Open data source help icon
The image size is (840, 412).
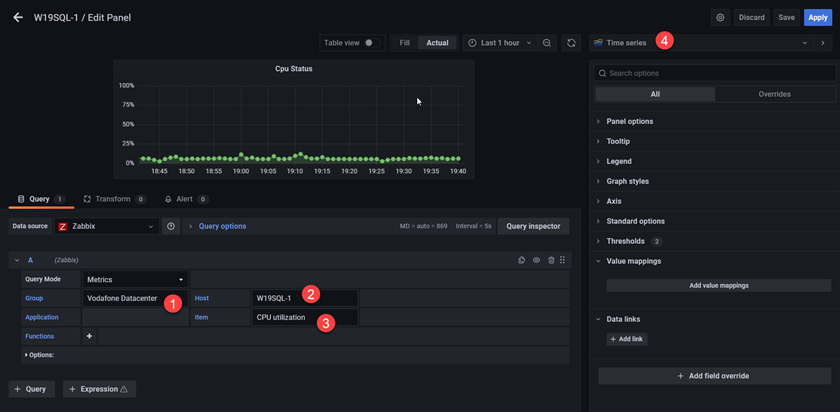coord(171,226)
